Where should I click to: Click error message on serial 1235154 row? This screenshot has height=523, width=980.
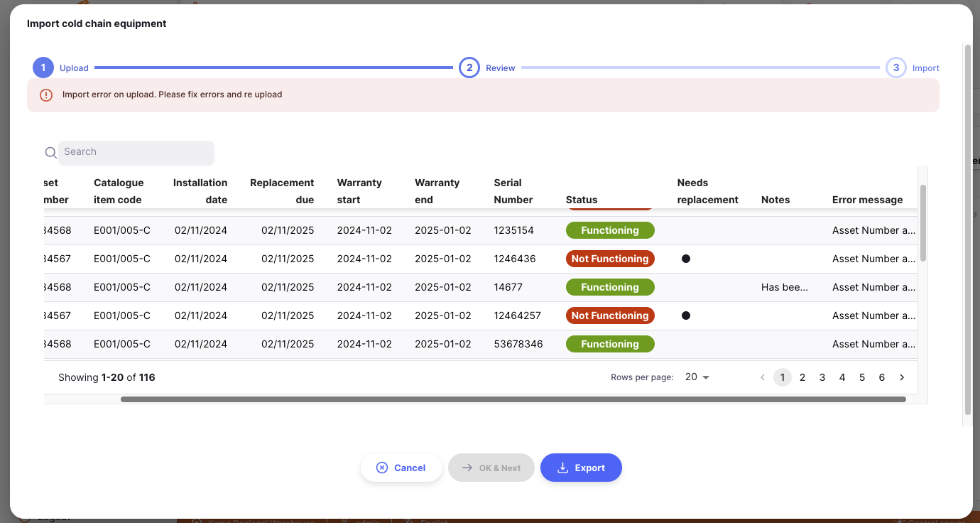pos(874,230)
